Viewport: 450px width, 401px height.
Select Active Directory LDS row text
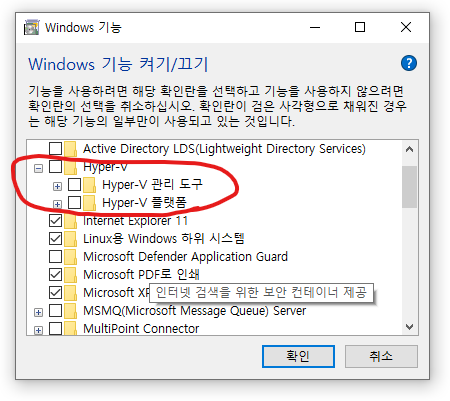pyautogui.click(x=224, y=148)
